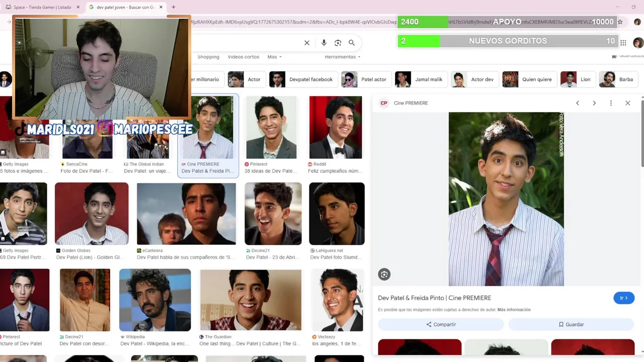Click the NUEVOS GORDITOS progress bar overlay
Screen dimensions: 644x362
507,41
